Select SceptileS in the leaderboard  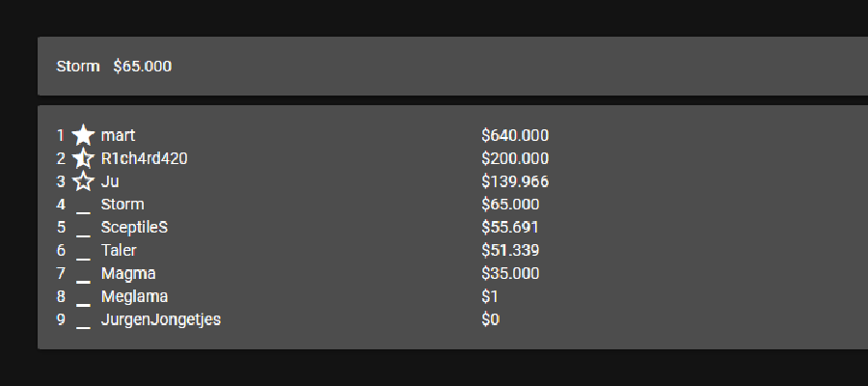(x=134, y=228)
